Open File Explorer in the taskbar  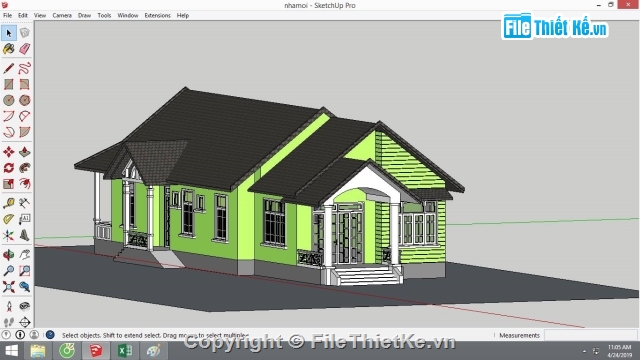point(38,351)
